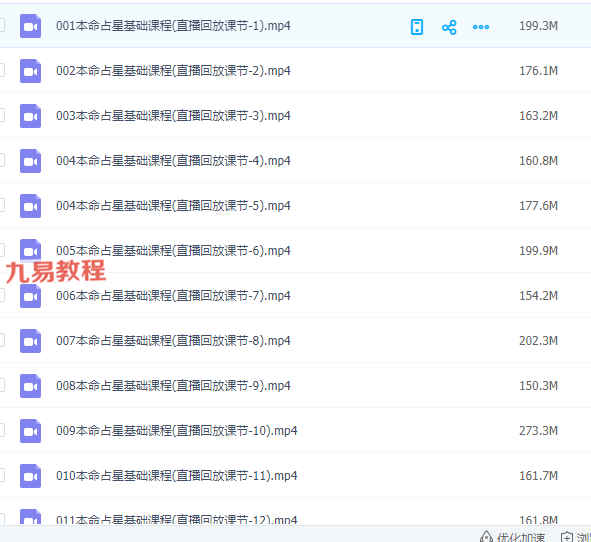Tick checkbox for the 010 video file

point(1,475)
